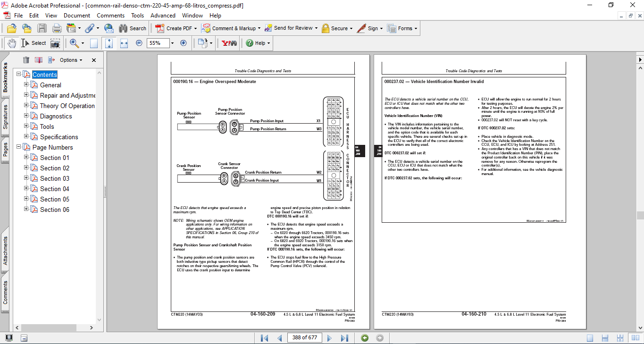Viewport: 644px width, 344px height.
Task: Select the Hand tool
Action: pyautogui.click(x=11, y=43)
